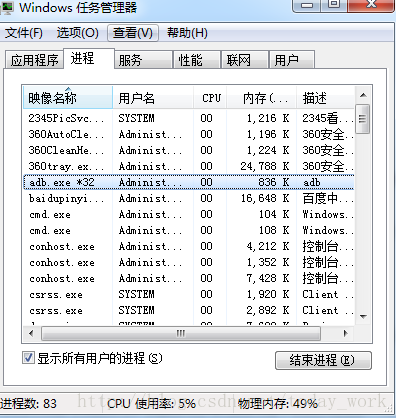
Task: Click the 2345看 description cell
Action: pyautogui.click(x=327, y=118)
